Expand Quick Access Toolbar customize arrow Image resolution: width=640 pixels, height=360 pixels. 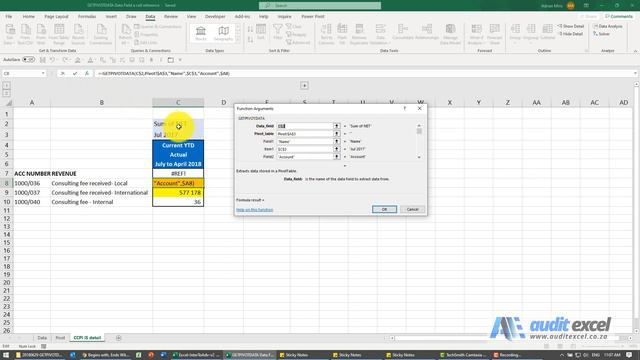(x=180, y=60)
